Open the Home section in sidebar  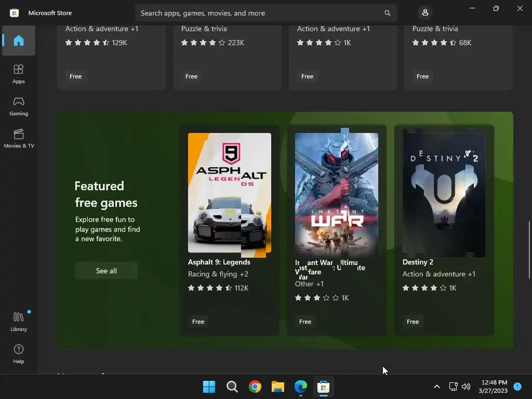click(19, 41)
